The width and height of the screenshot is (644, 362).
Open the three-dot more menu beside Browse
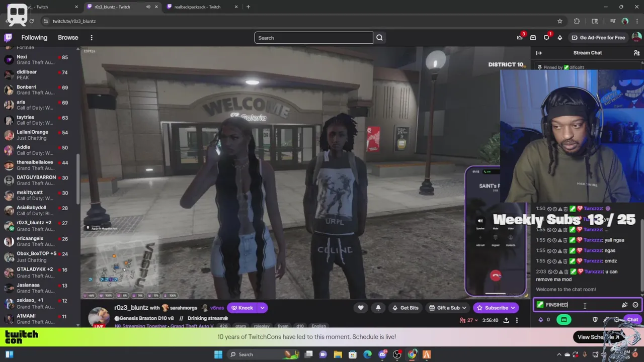coord(92,38)
